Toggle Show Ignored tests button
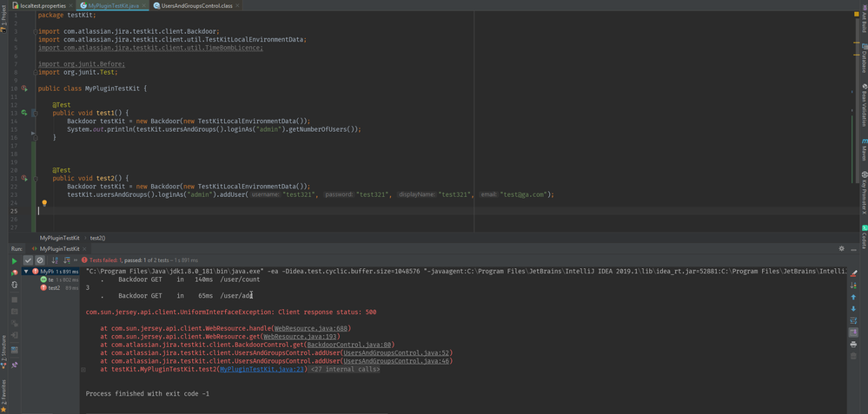Screen dimensions: 868x414 coord(40,260)
